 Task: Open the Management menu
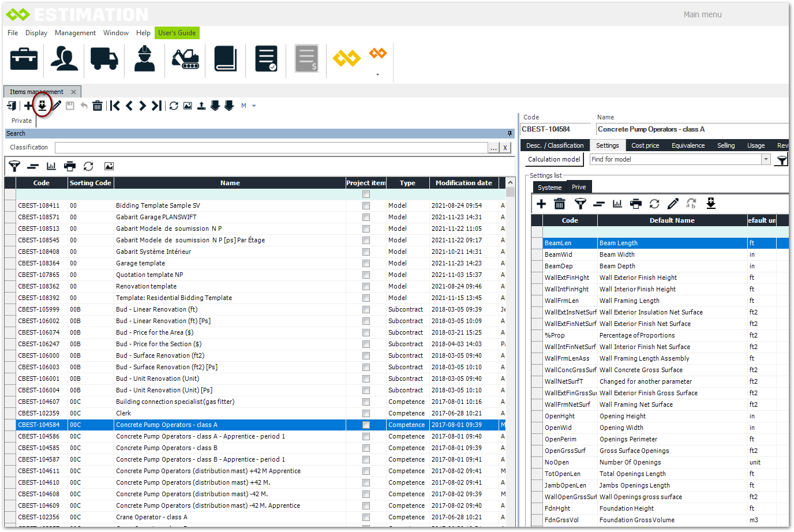tap(75, 33)
